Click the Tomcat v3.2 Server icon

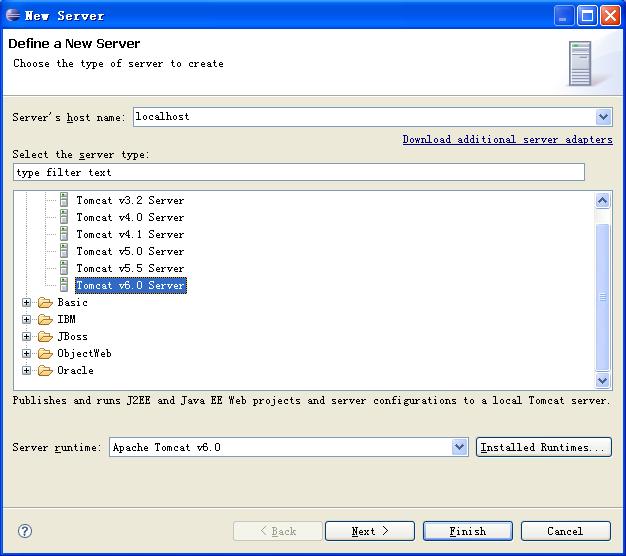pos(64,200)
